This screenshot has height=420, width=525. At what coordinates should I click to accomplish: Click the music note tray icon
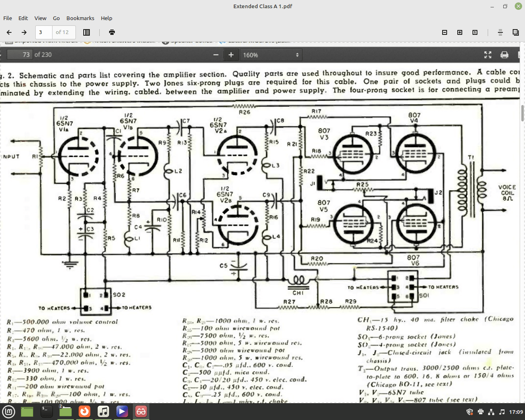pyautogui.click(x=502, y=412)
